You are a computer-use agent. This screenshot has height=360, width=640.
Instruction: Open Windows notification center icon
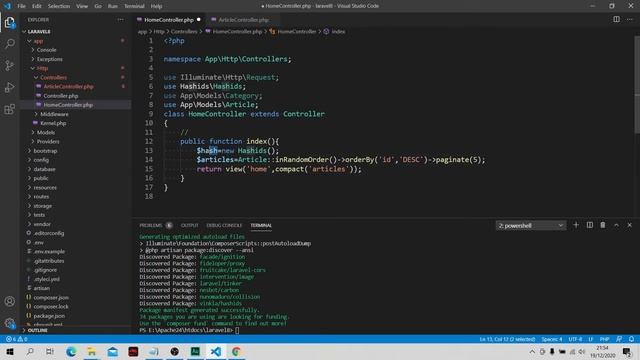pos(627,351)
